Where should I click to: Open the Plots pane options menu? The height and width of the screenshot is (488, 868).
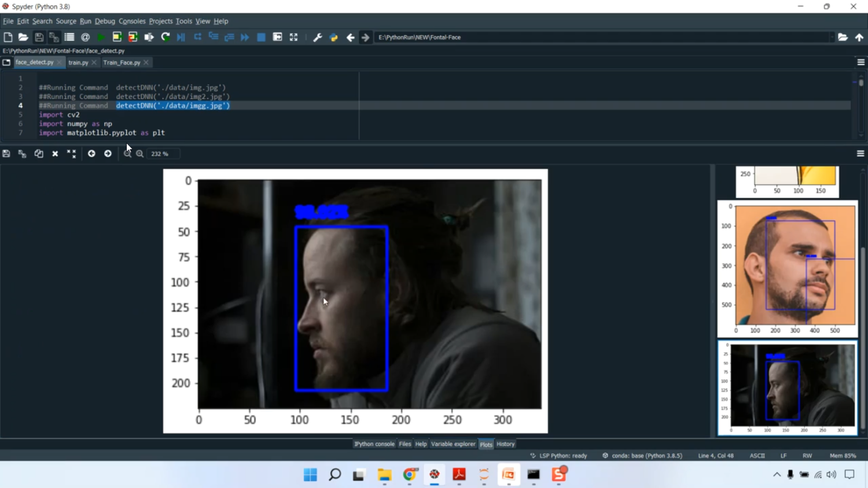click(x=860, y=153)
